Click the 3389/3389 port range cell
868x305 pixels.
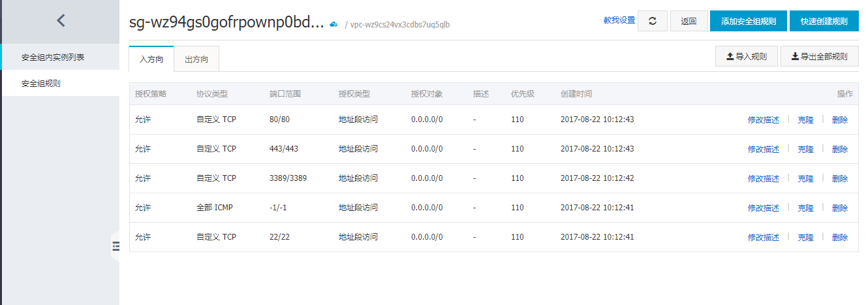pos(288,178)
